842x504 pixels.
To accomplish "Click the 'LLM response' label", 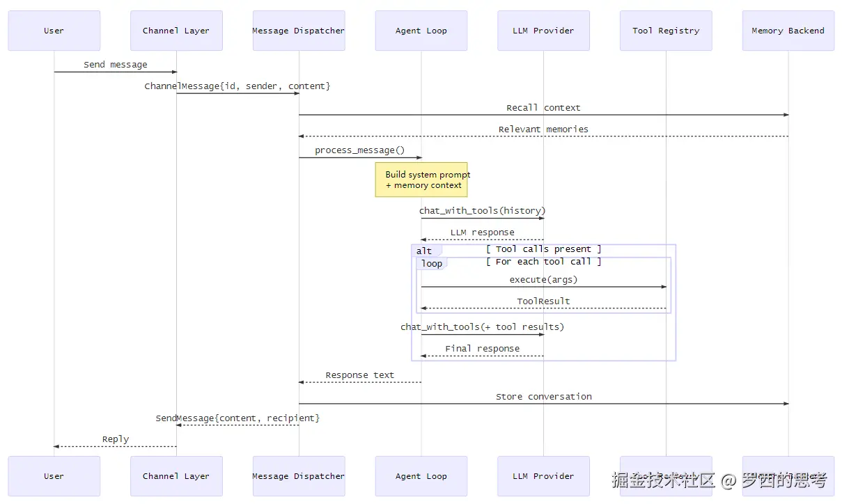I will [483, 233].
